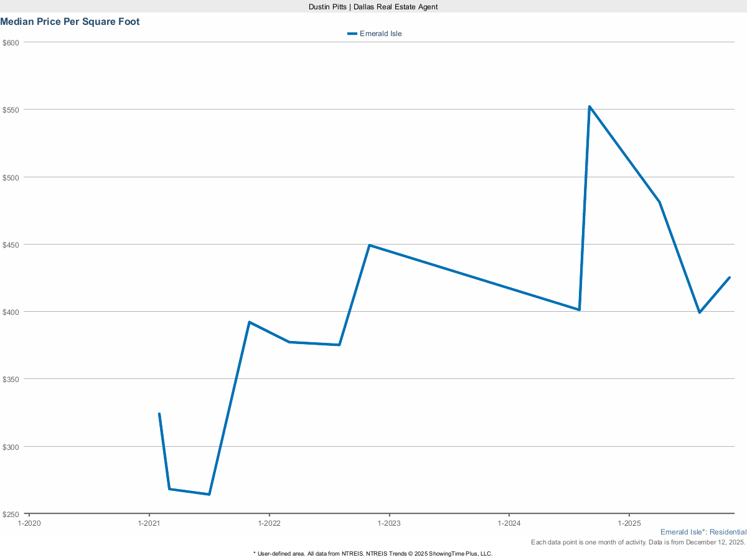This screenshot has width=747, height=560.
Task: Click the lowest data point in mid-2021
Action: tap(209, 494)
